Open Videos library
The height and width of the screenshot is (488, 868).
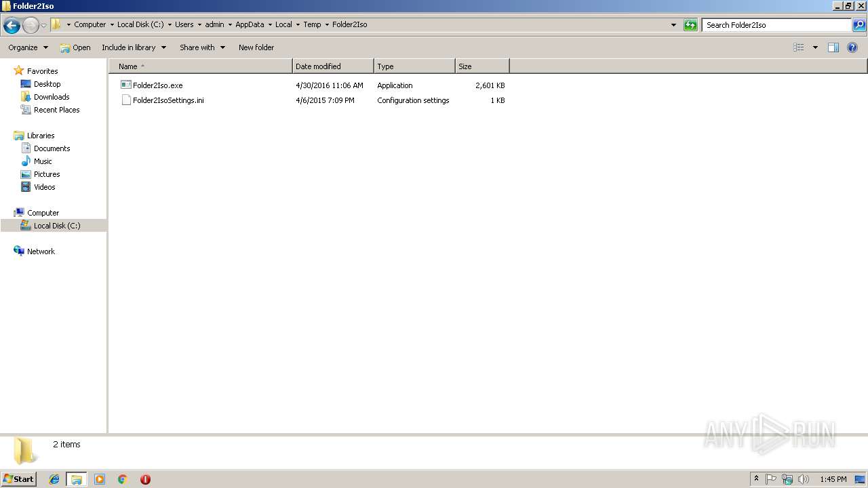pos(44,187)
